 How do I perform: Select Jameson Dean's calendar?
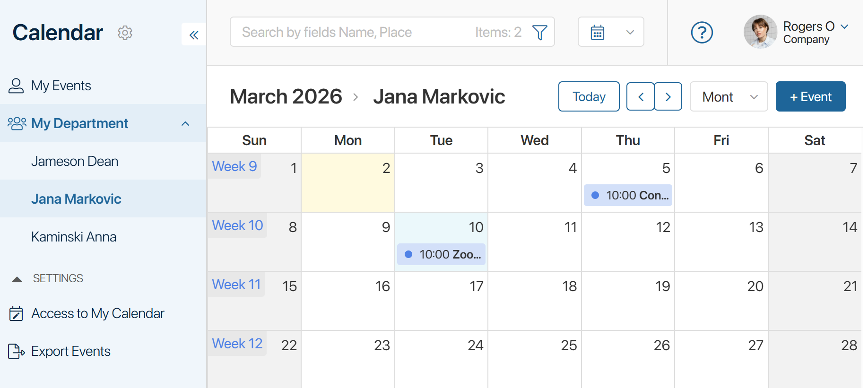(x=75, y=161)
